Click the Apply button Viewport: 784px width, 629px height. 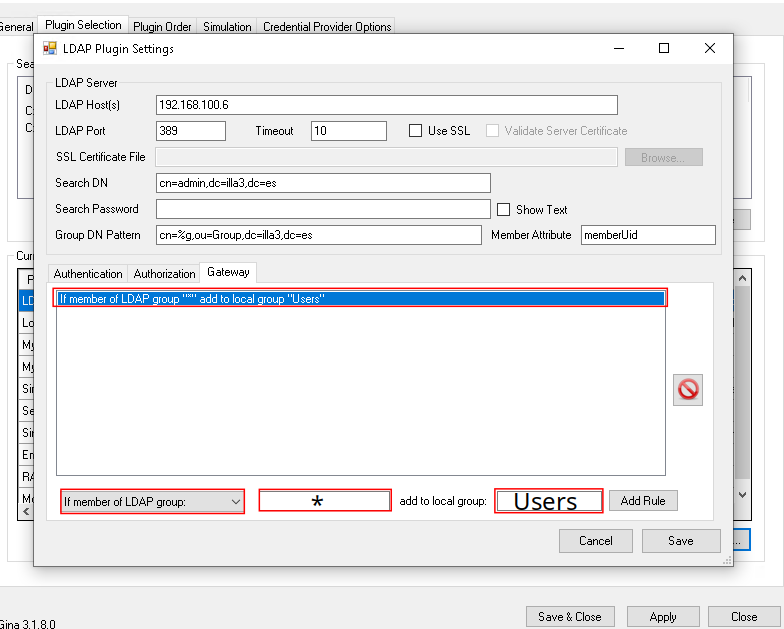(663, 617)
